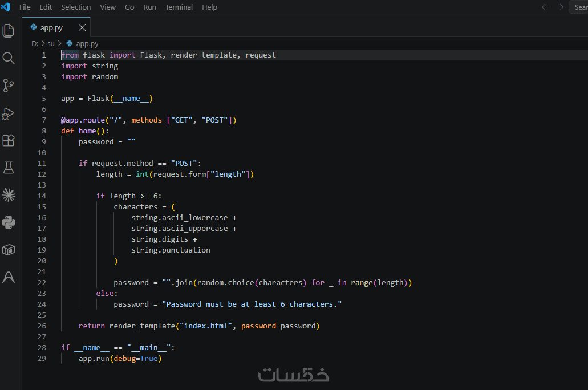Click 'import random' on line 3
The width and height of the screenshot is (588, 390).
[x=90, y=77]
